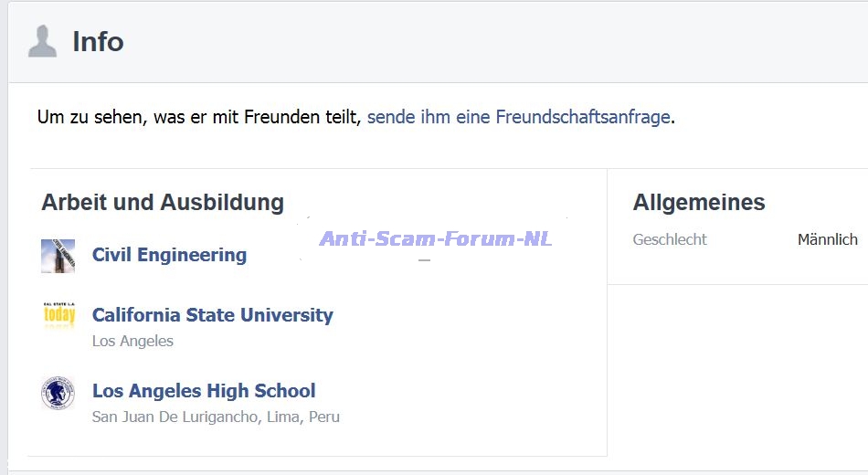Click the Info profile silhouette icon
868x475 pixels.
(42, 41)
